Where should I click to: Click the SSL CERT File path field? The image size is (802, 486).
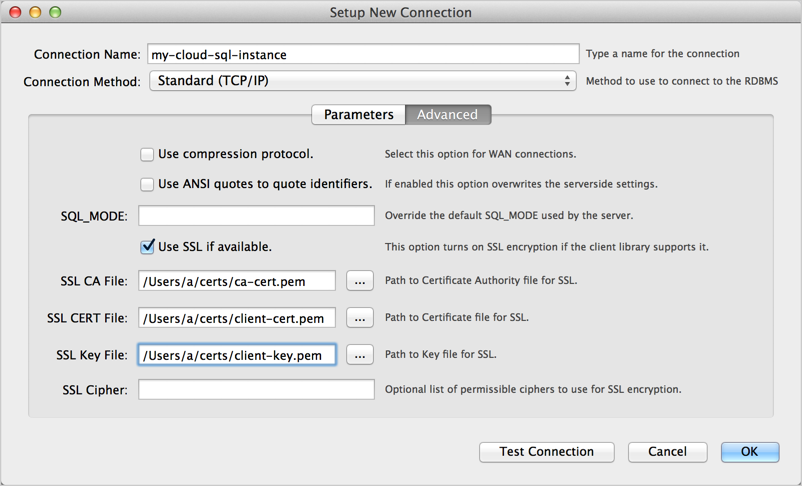pos(237,318)
